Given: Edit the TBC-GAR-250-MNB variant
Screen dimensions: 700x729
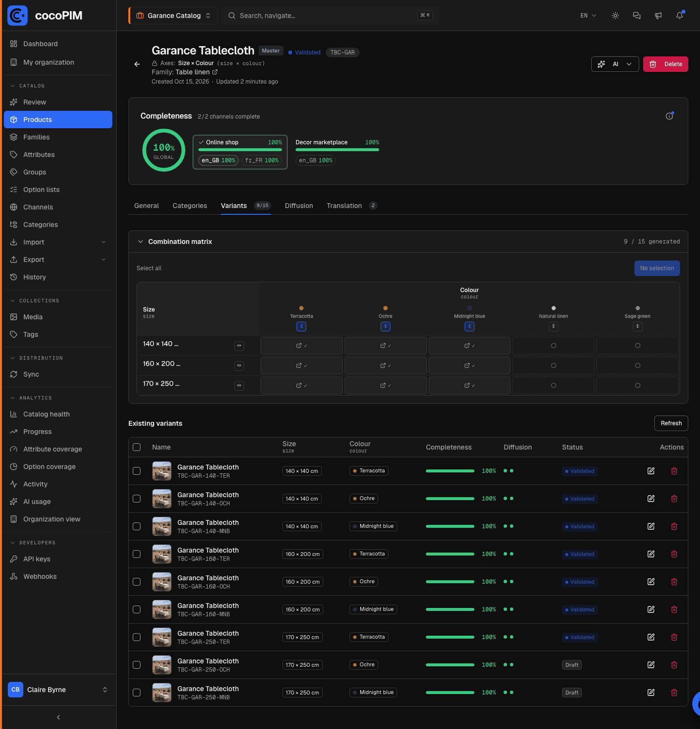Looking at the screenshot, I should tap(651, 693).
